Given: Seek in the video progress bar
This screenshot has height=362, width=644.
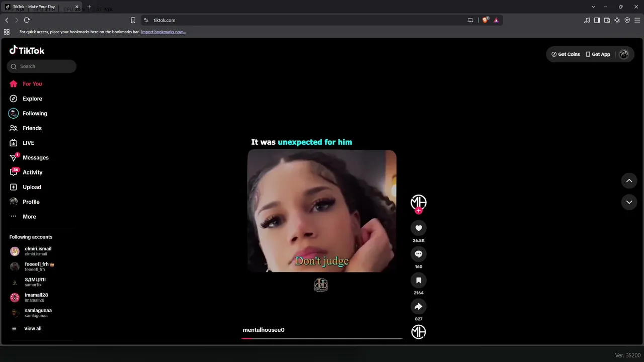Looking at the screenshot, I should [322, 338].
